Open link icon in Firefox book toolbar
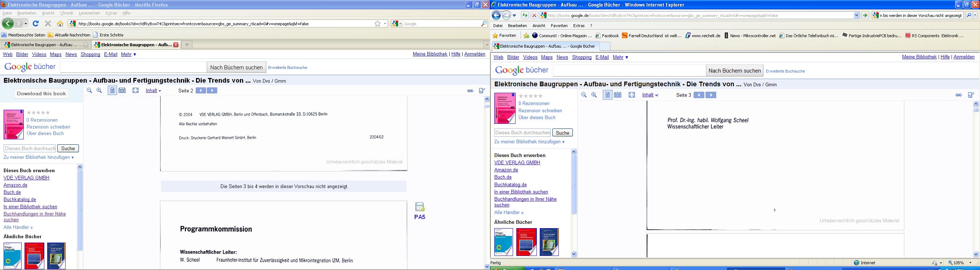This screenshot has width=980, height=270. pos(470,91)
